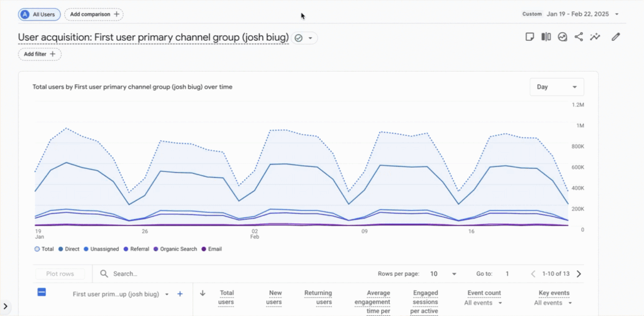Click the pencil customize report icon
The height and width of the screenshot is (316, 644).
click(x=616, y=37)
